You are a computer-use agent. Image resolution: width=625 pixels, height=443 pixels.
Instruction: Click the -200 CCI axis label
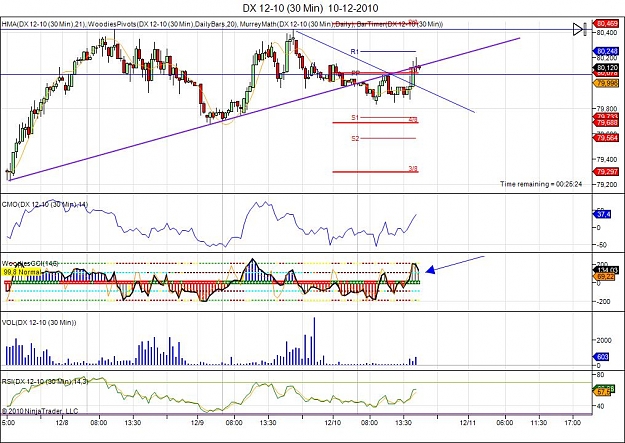point(602,302)
